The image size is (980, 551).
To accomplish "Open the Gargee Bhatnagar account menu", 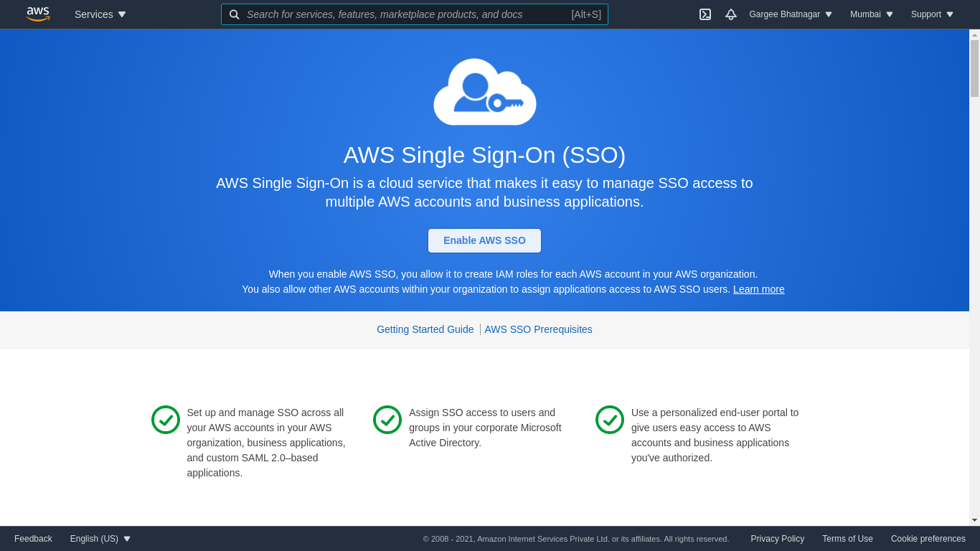I will pos(791,14).
